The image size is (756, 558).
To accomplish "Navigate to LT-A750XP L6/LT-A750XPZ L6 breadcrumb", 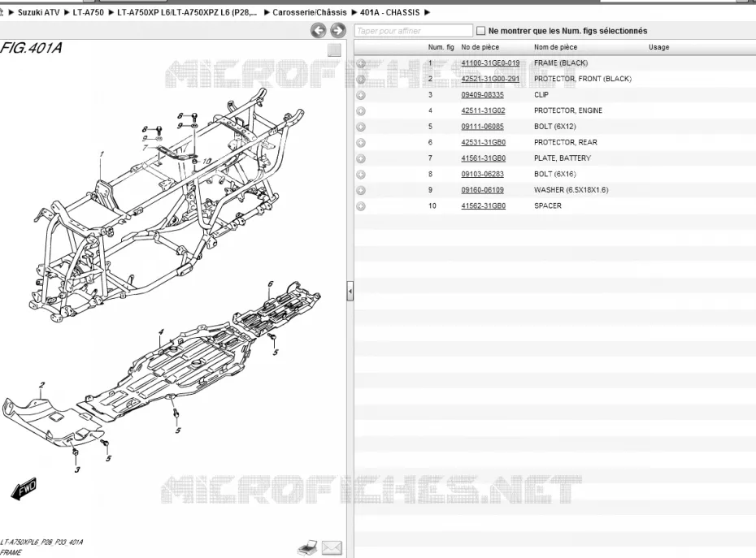I will click(187, 12).
